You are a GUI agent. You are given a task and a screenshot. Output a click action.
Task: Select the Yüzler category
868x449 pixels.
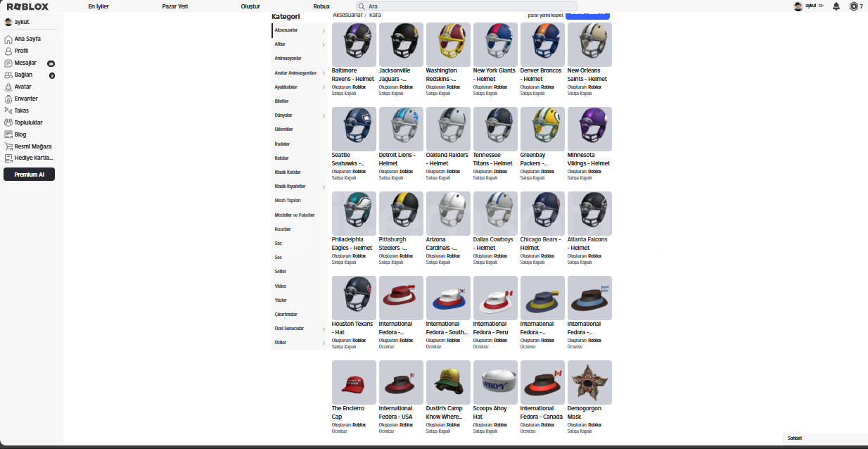281,301
